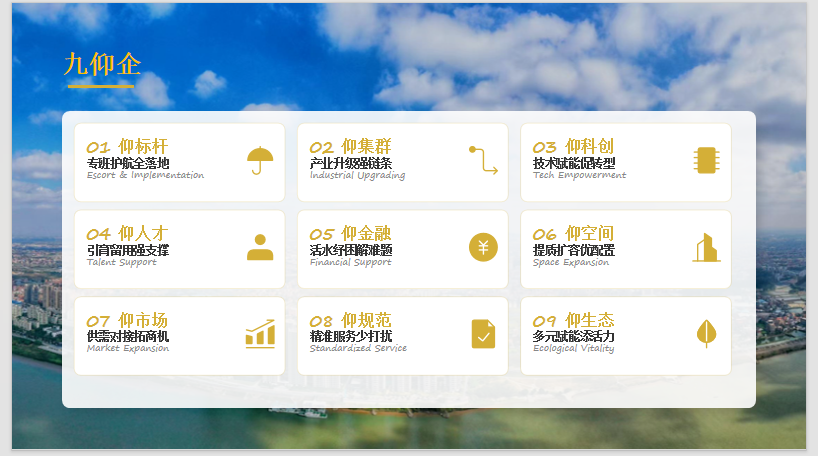
Task: Select the person icon in 仰人才 card
Action: click(260, 247)
